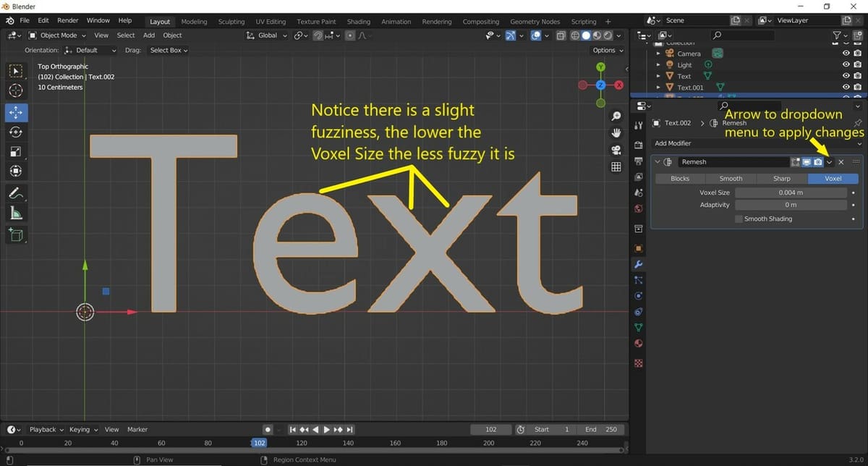The height and width of the screenshot is (466, 868).
Task: Open the timeline Keying dropdown
Action: click(x=83, y=429)
